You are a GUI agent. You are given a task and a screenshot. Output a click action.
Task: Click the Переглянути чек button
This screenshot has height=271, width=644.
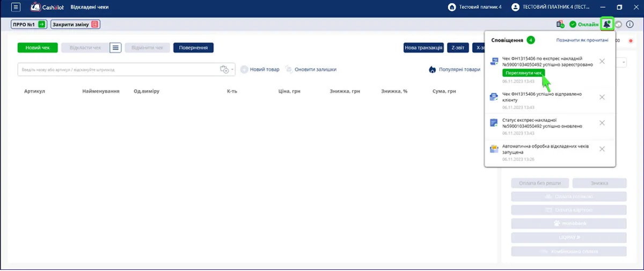[x=524, y=73]
